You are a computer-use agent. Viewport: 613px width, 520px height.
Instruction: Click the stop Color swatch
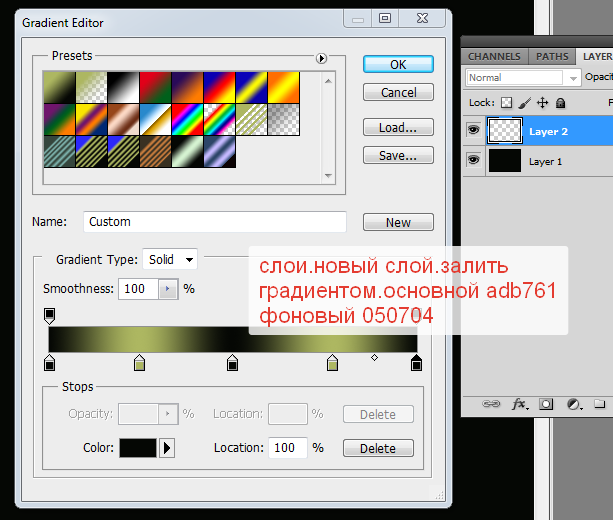coord(138,448)
